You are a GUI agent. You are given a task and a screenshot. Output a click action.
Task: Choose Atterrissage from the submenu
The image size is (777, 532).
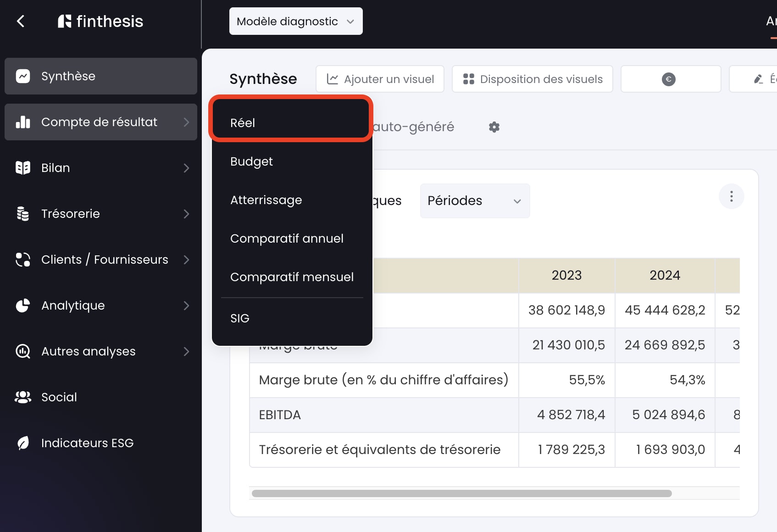coord(292,200)
